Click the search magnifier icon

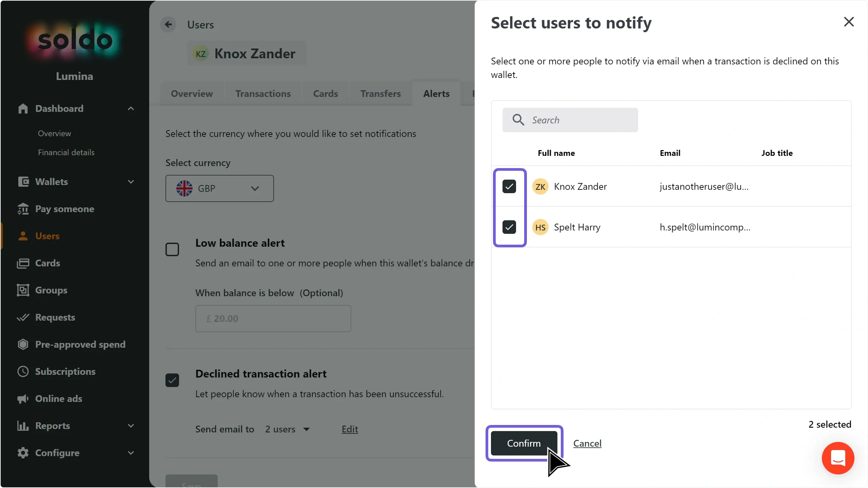518,120
